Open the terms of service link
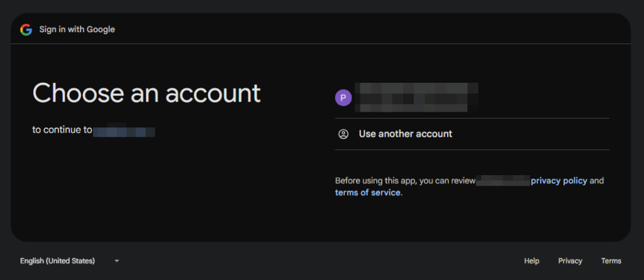 [x=368, y=193]
